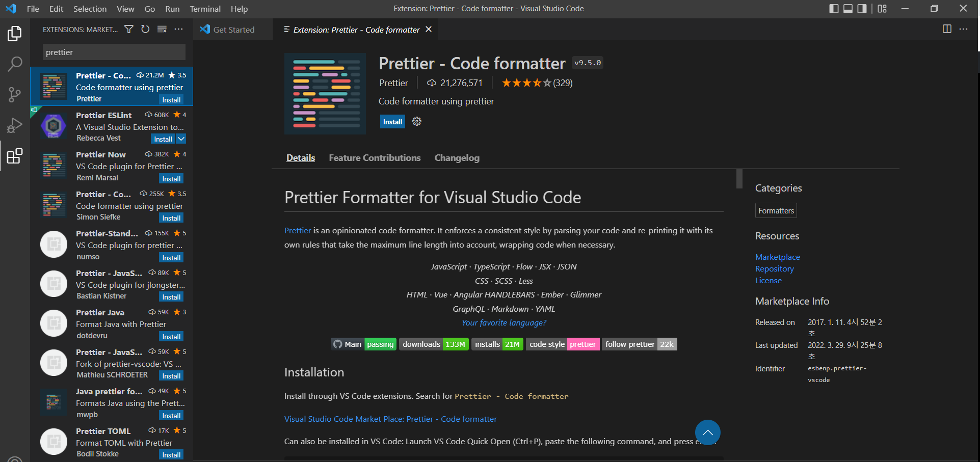Click the VS Code logo in title bar

[11, 9]
